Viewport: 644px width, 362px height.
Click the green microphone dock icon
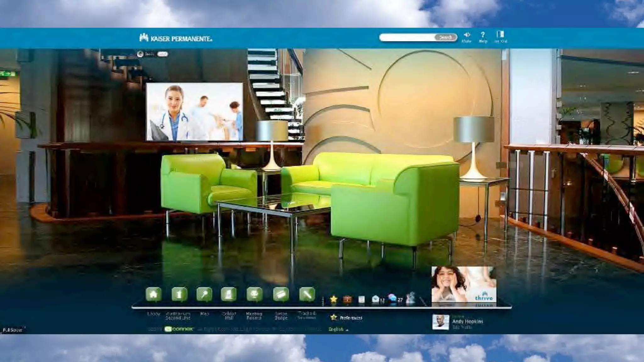tap(204, 294)
